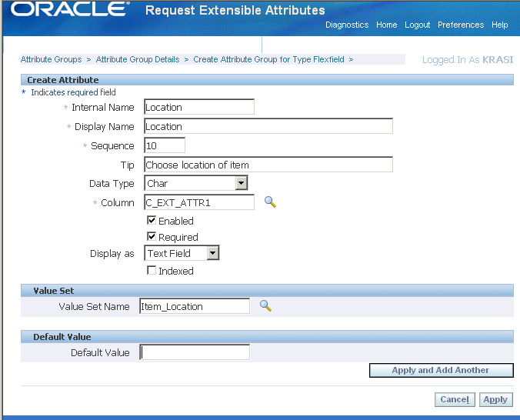Go to Home in header
This screenshot has height=420, width=520.
coord(387,25)
